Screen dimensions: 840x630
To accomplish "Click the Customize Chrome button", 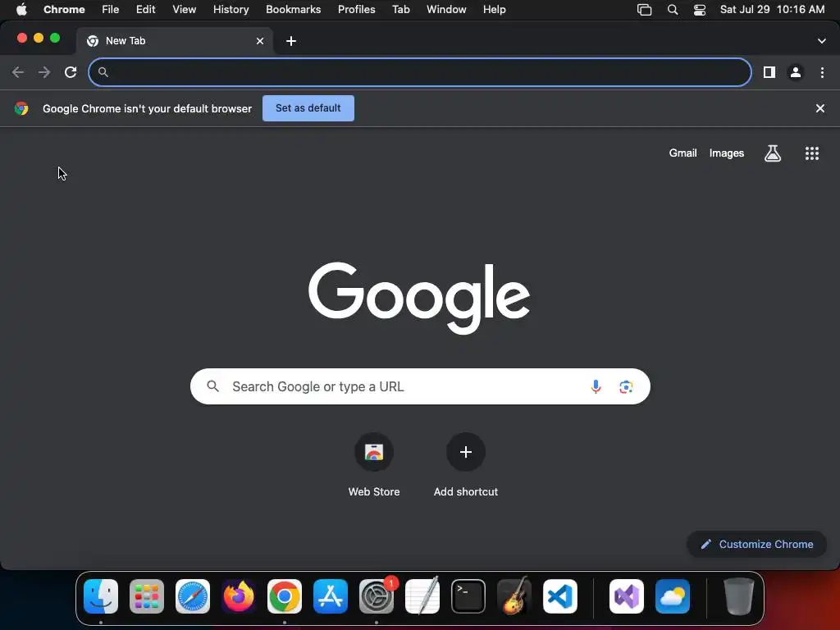I will click(x=757, y=545).
